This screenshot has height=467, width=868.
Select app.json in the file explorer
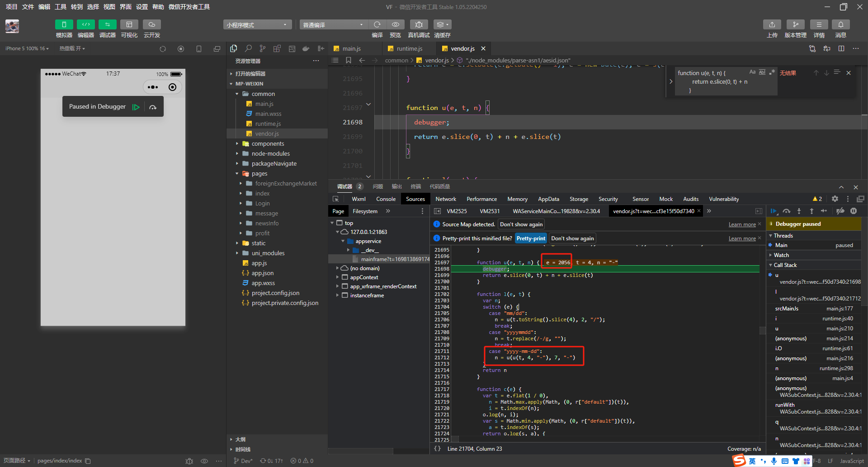tap(262, 273)
